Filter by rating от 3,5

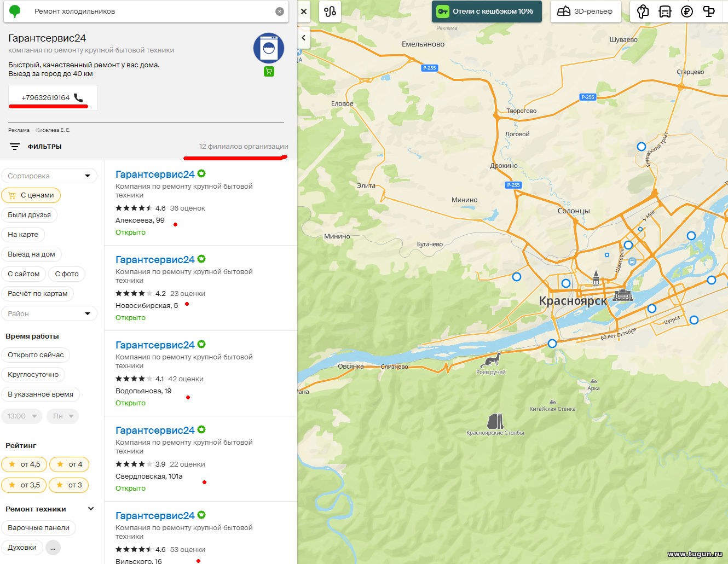click(x=24, y=485)
